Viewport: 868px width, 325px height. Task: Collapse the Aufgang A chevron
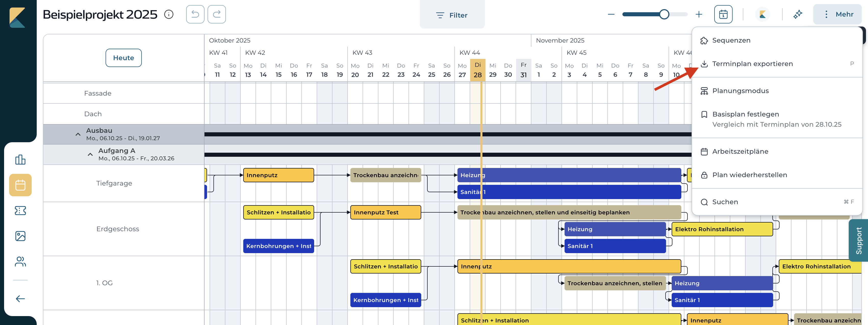[90, 154]
